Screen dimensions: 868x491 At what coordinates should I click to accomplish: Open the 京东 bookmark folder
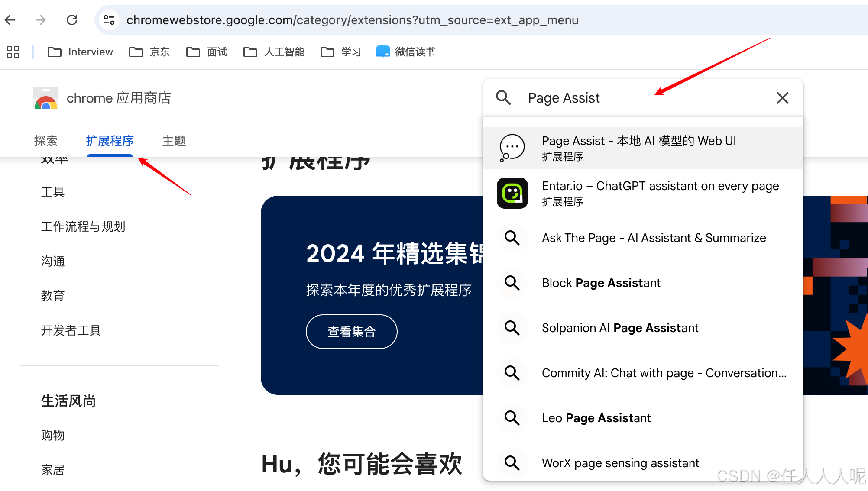click(x=149, y=52)
